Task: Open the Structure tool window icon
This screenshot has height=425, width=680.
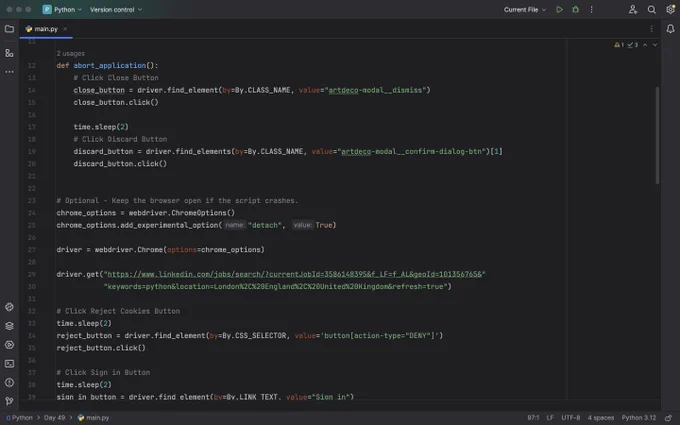Action: (9, 53)
